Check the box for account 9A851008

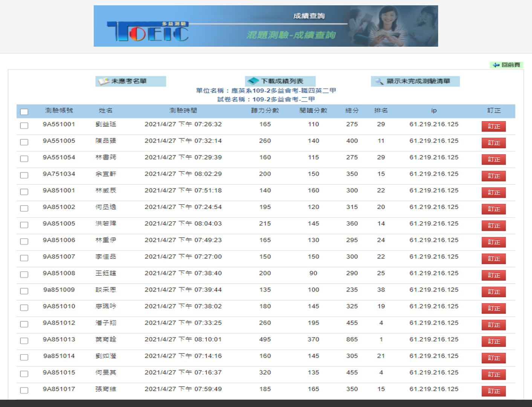[24, 275]
